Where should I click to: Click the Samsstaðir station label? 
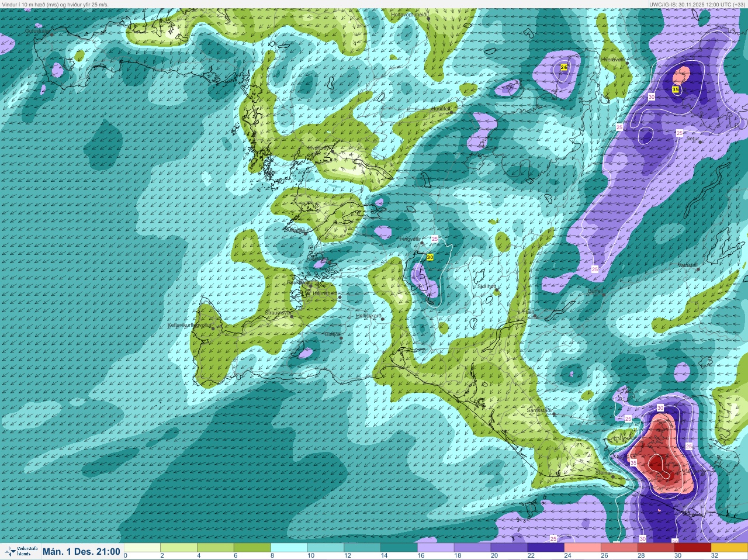pos(540,410)
